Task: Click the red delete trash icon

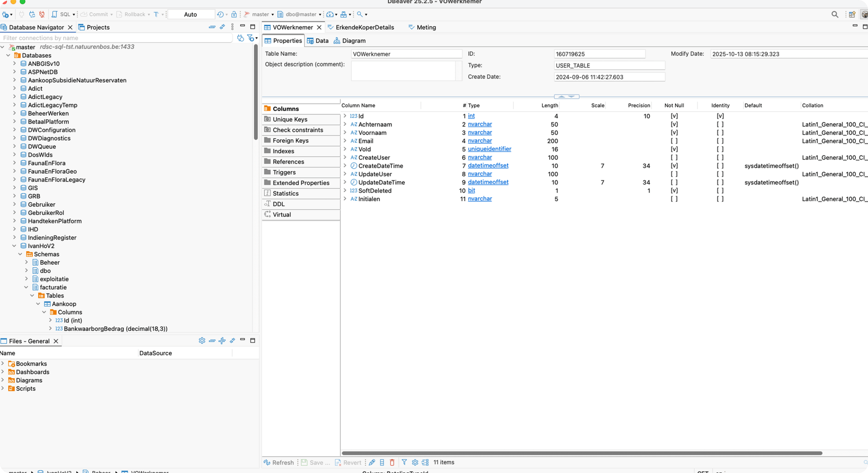Action: point(392,462)
